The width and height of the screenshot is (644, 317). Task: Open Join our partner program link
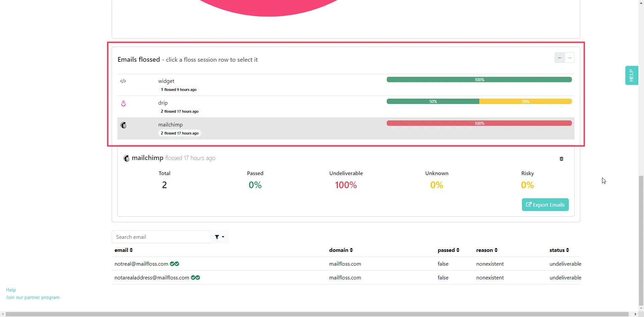(x=33, y=297)
